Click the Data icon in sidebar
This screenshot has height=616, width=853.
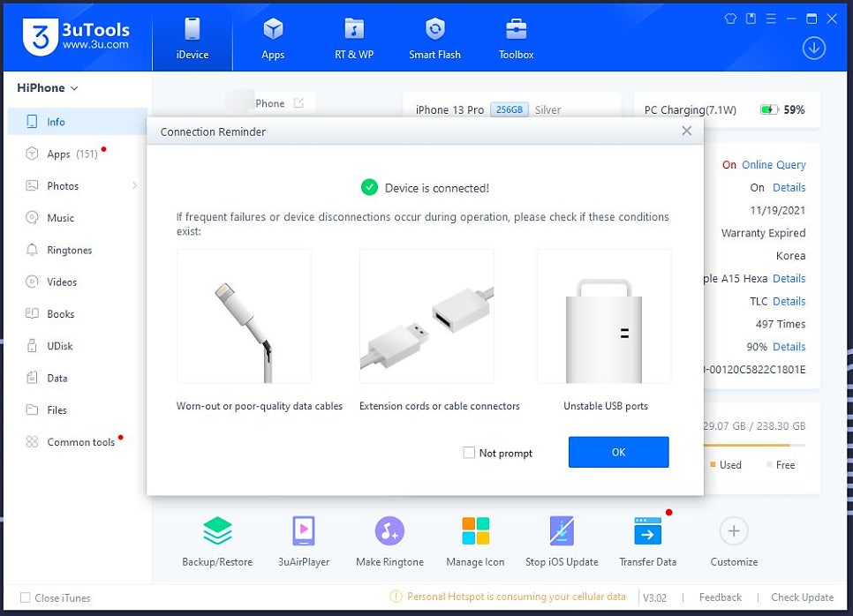coord(32,378)
